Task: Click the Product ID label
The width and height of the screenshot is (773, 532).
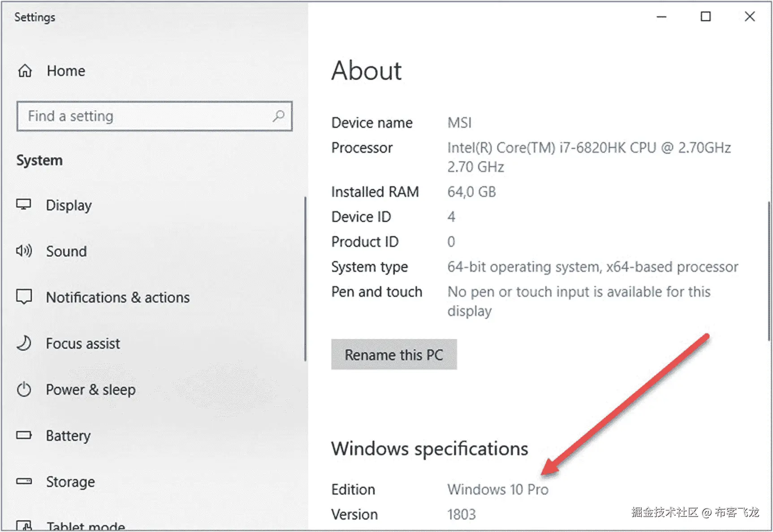Action: pyautogui.click(x=365, y=242)
